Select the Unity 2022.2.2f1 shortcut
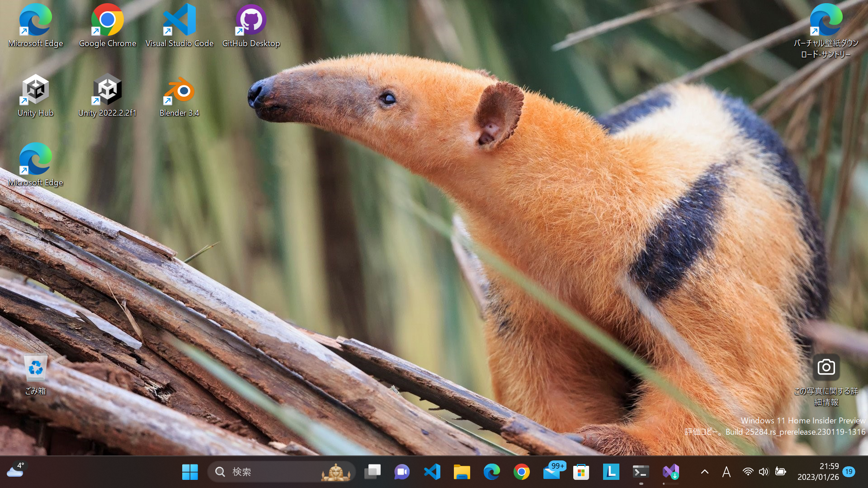The height and width of the screenshot is (488, 868). [x=108, y=95]
